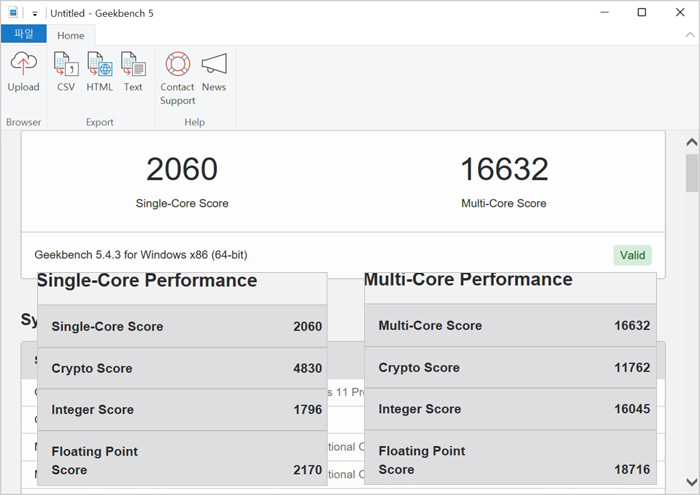
Task: Click the scrollbar up arrow
Action: tap(692, 142)
